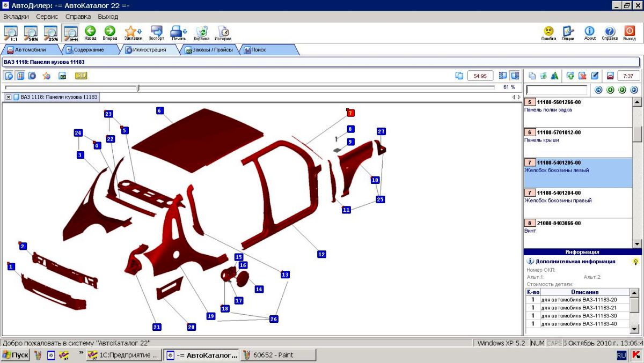Open the Вкладки menu

16,17
